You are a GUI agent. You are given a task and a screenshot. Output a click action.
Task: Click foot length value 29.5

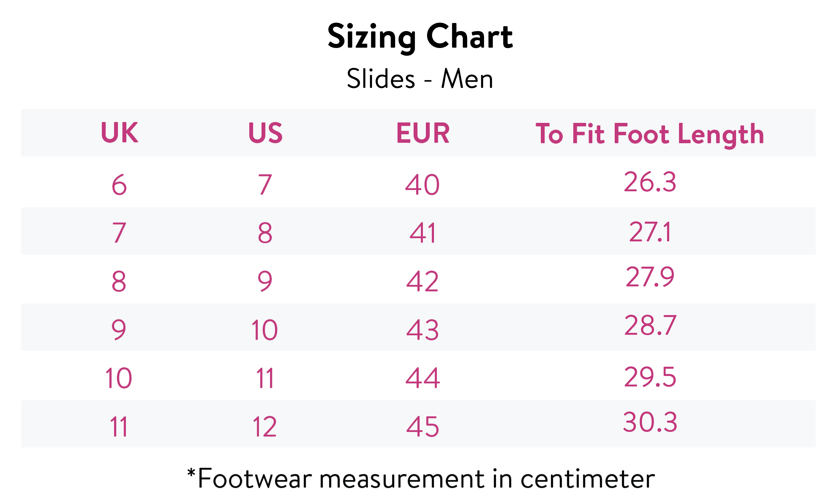650,377
